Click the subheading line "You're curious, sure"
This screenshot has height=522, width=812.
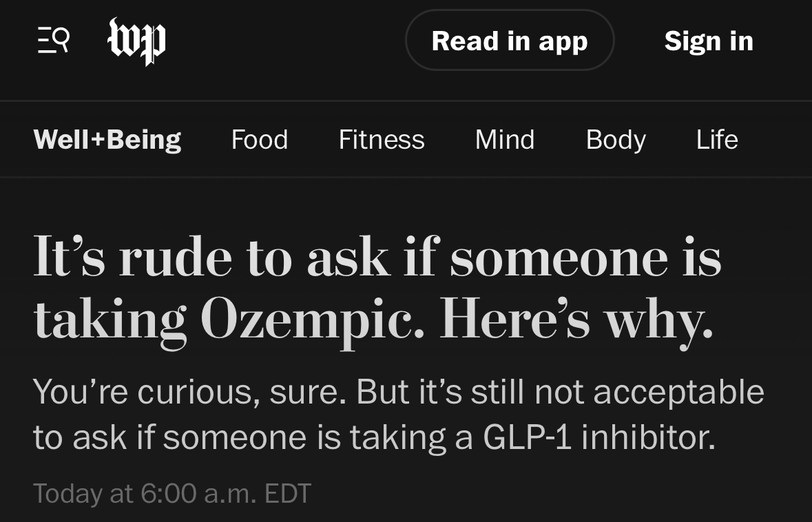(398, 392)
